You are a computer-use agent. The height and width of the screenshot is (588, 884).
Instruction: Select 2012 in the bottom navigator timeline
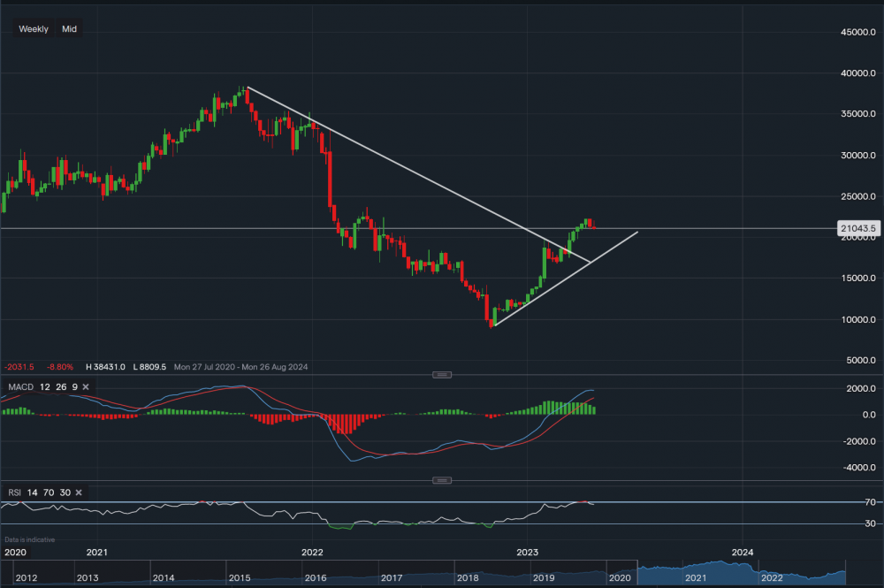[x=27, y=578]
